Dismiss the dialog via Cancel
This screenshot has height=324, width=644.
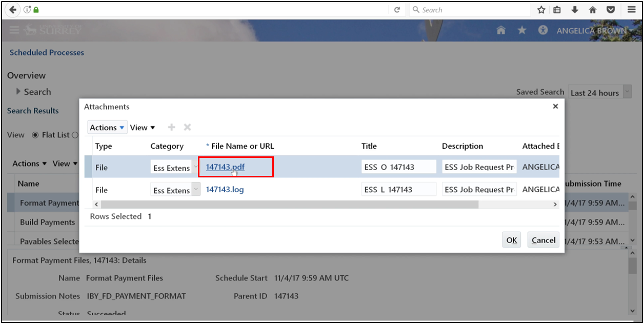coord(543,239)
